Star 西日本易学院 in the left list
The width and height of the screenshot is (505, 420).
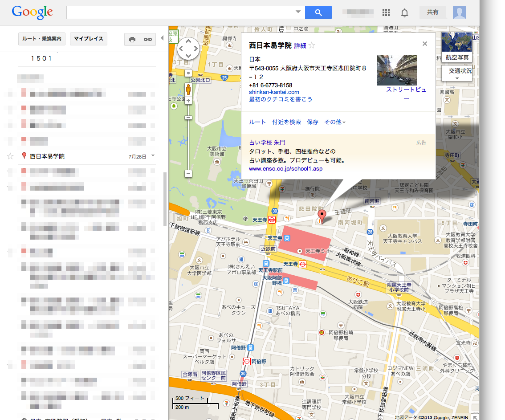(x=10, y=156)
